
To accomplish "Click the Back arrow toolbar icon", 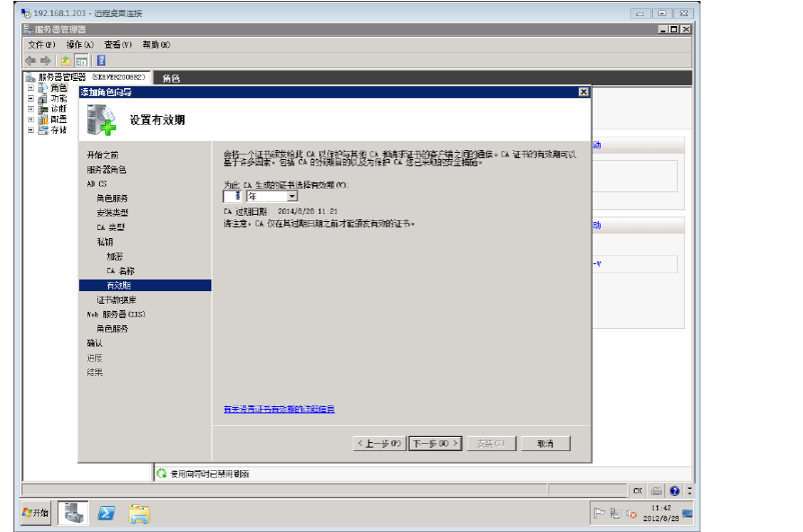I will [31, 60].
